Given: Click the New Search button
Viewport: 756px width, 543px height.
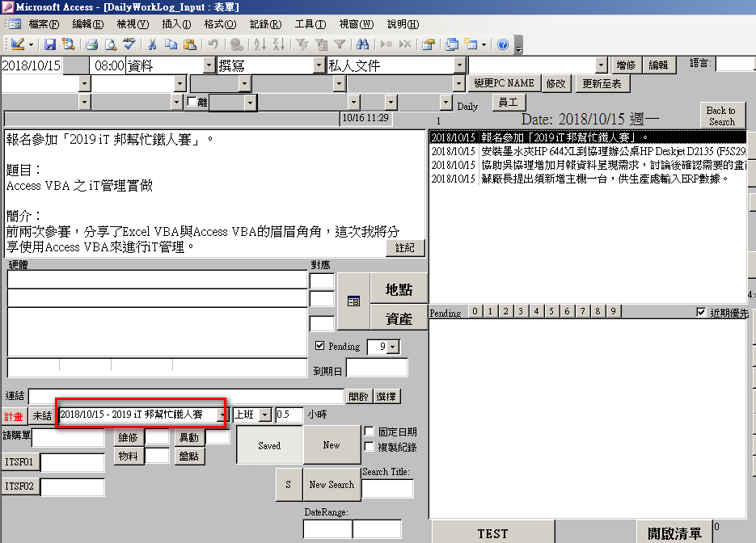Looking at the screenshot, I should 332,485.
